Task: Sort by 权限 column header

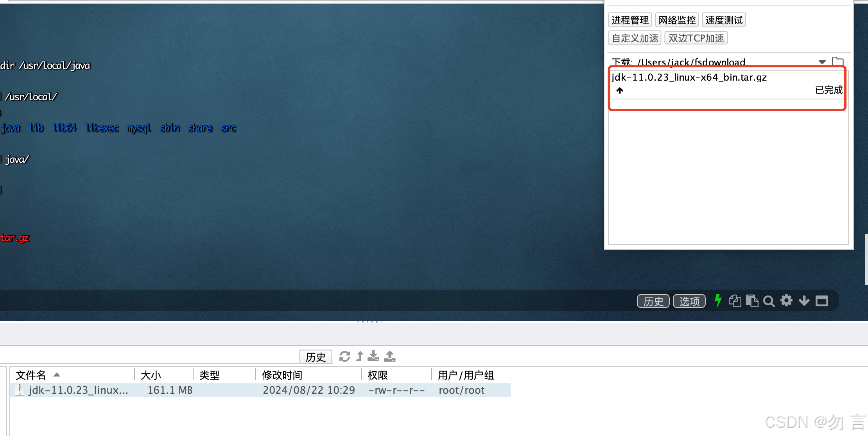Action: click(397, 375)
